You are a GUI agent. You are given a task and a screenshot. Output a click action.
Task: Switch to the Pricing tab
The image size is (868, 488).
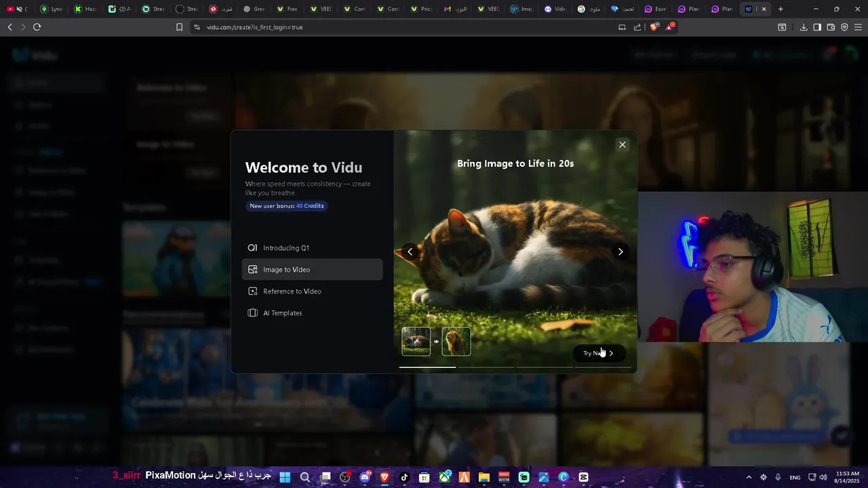point(420,9)
